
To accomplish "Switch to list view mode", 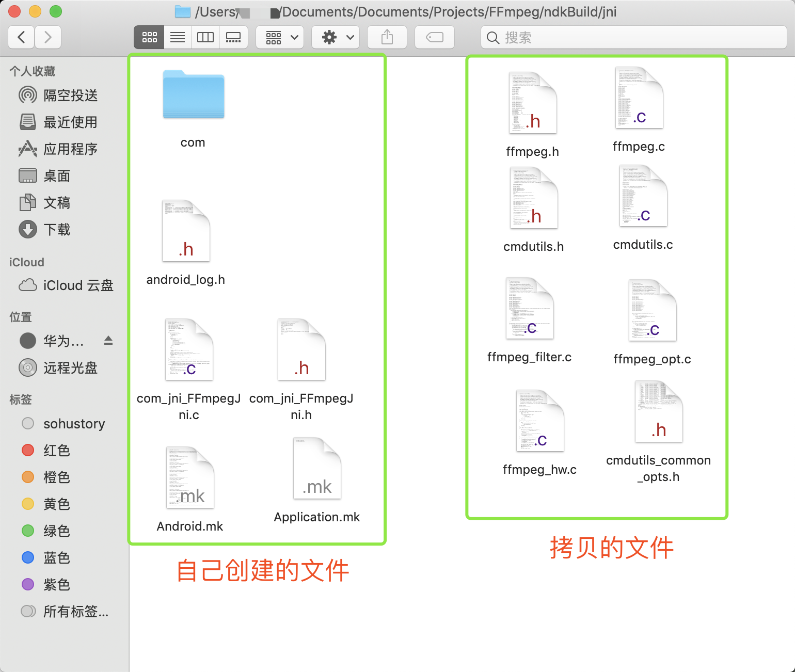I will click(x=177, y=37).
